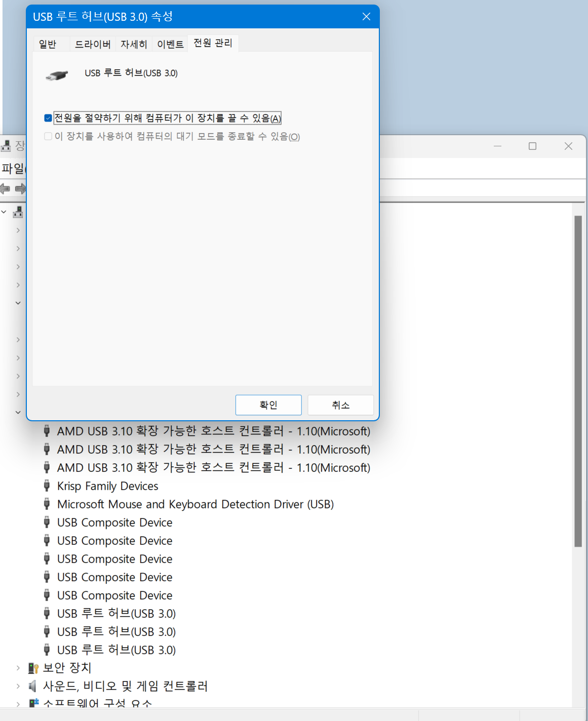The height and width of the screenshot is (721, 588).
Task: Expand the 보안 장치 category
Action: pyautogui.click(x=18, y=668)
